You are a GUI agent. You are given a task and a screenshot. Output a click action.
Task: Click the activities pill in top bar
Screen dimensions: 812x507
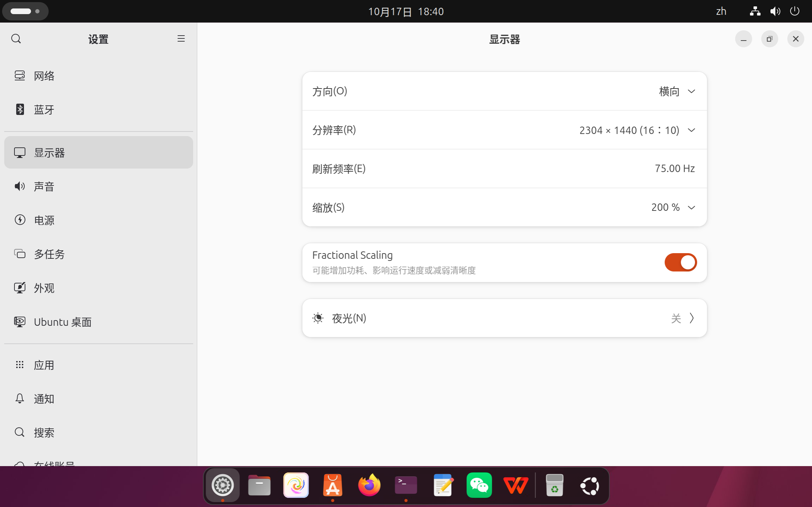25,11
